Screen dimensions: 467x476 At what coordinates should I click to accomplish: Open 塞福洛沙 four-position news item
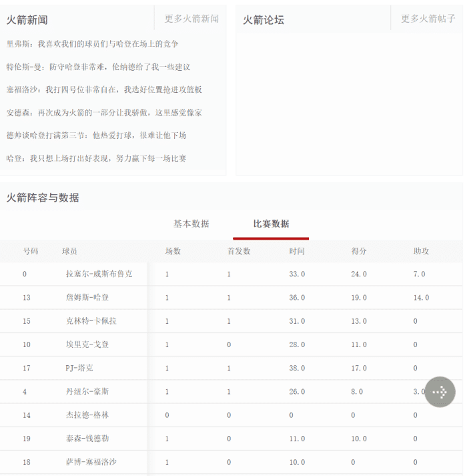[104, 90]
